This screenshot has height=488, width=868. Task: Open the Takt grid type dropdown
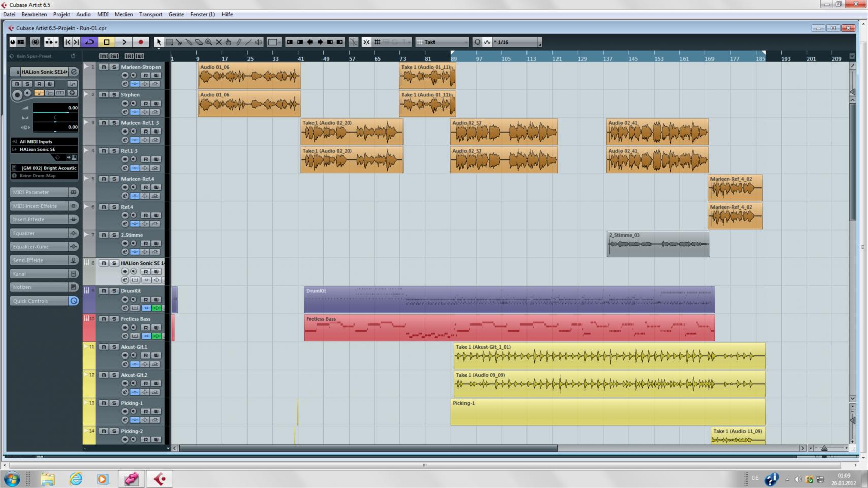click(x=442, y=42)
